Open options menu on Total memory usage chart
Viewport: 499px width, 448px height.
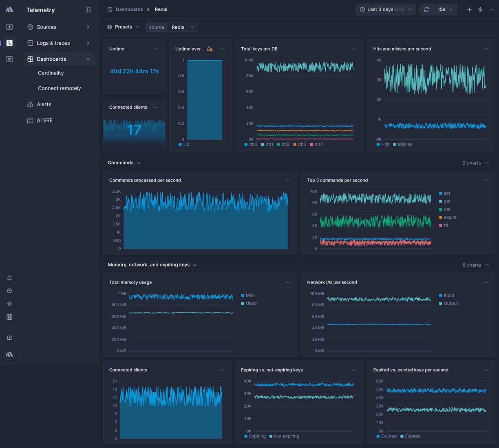(x=288, y=282)
